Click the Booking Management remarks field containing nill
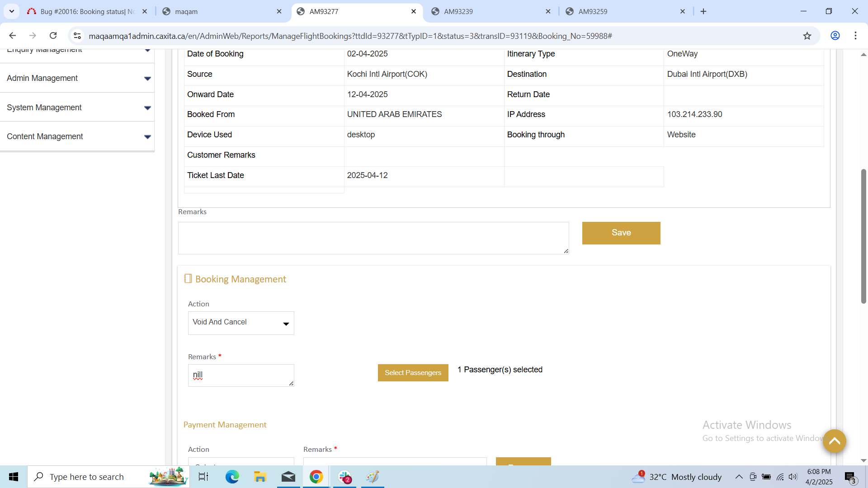Viewport: 868px width, 488px height. (x=241, y=375)
